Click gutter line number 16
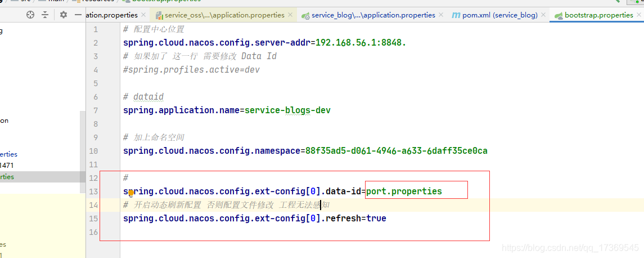 (x=93, y=232)
